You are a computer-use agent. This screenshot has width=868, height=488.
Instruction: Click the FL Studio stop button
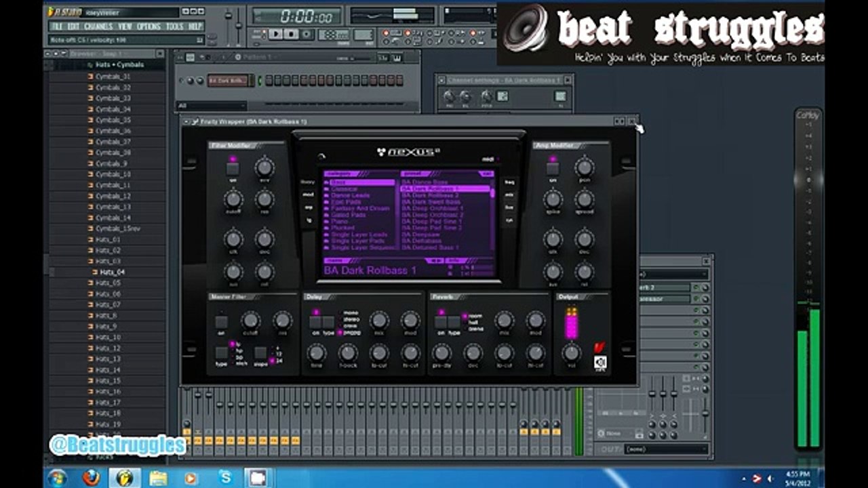pyautogui.click(x=292, y=34)
